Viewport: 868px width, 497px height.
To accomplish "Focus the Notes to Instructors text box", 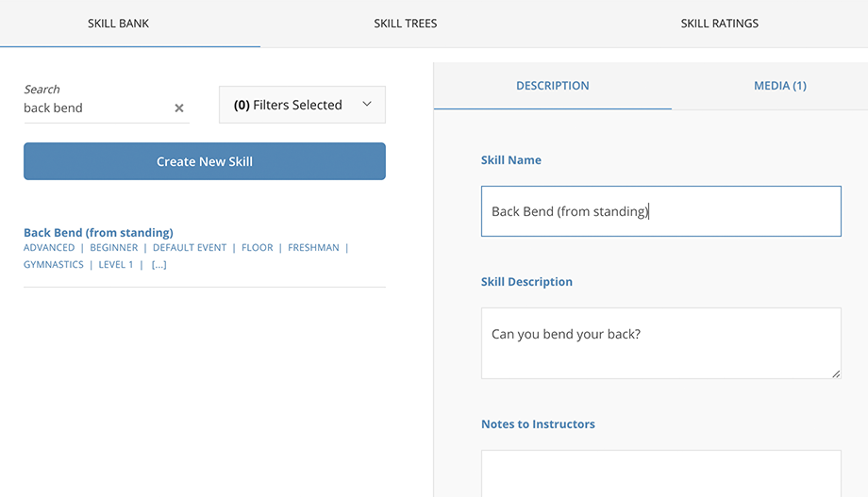I will (661, 473).
